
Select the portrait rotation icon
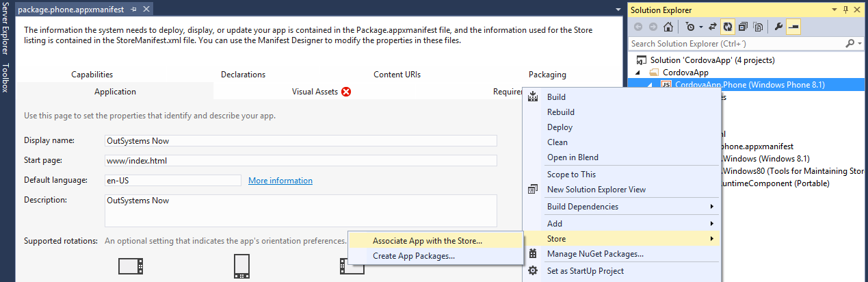click(x=241, y=266)
